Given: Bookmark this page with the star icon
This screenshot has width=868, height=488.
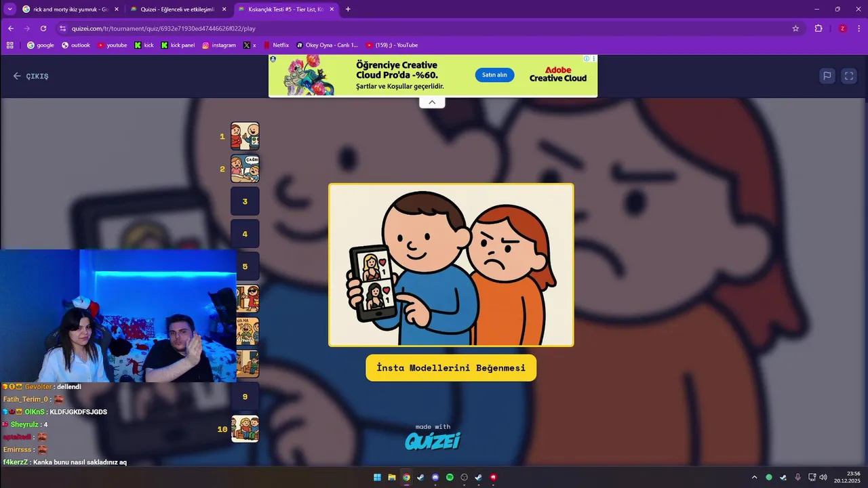Looking at the screenshot, I should click(795, 28).
